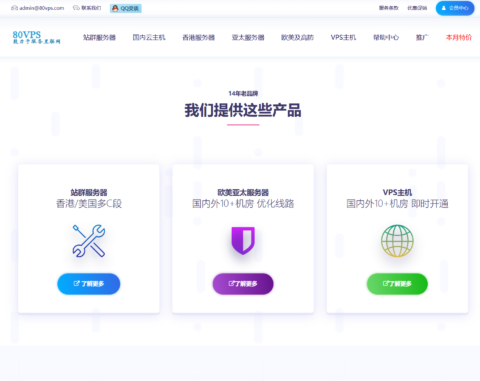Click the 14年老品牌 label

[x=243, y=93]
